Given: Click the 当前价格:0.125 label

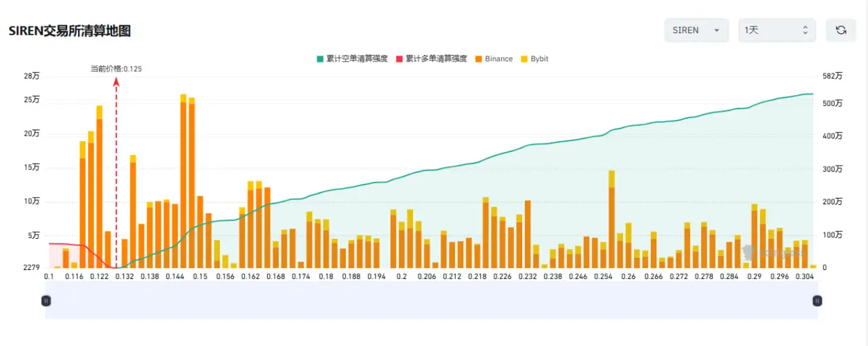Looking at the screenshot, I should [117, 69].
